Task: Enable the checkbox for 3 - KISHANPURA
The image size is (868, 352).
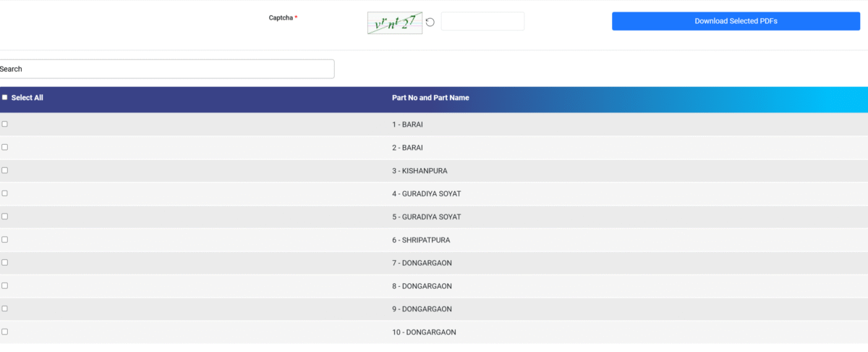Action: (5, 170)
